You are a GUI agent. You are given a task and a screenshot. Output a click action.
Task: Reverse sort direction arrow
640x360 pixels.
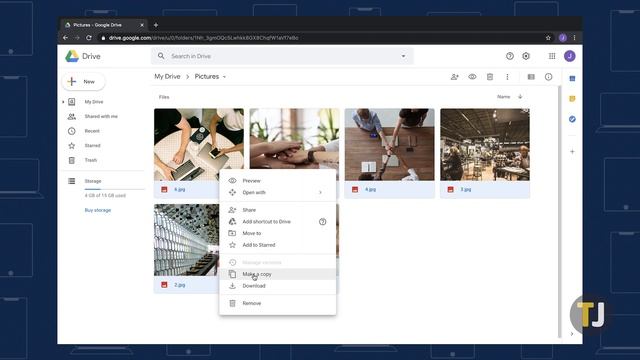520,97
